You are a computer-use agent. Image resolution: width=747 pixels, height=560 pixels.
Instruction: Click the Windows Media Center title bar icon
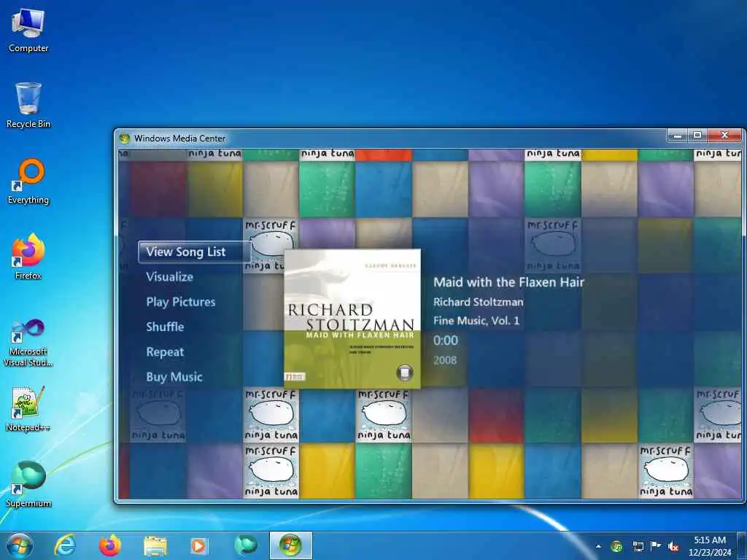[125, 138]
